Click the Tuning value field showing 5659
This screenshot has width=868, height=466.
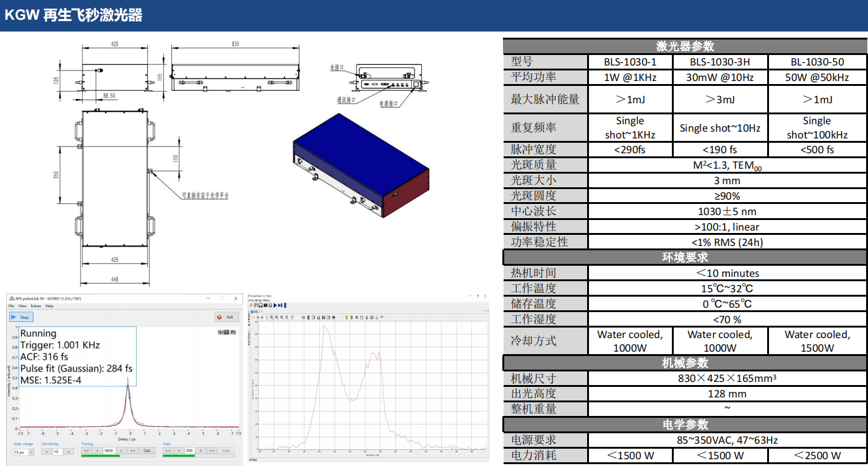[x=110, y=451]
